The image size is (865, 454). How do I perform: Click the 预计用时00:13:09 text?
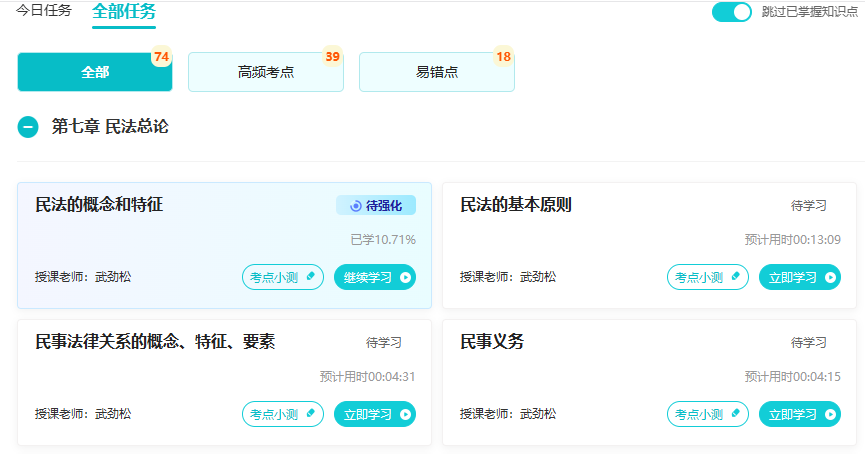point(793,239)
